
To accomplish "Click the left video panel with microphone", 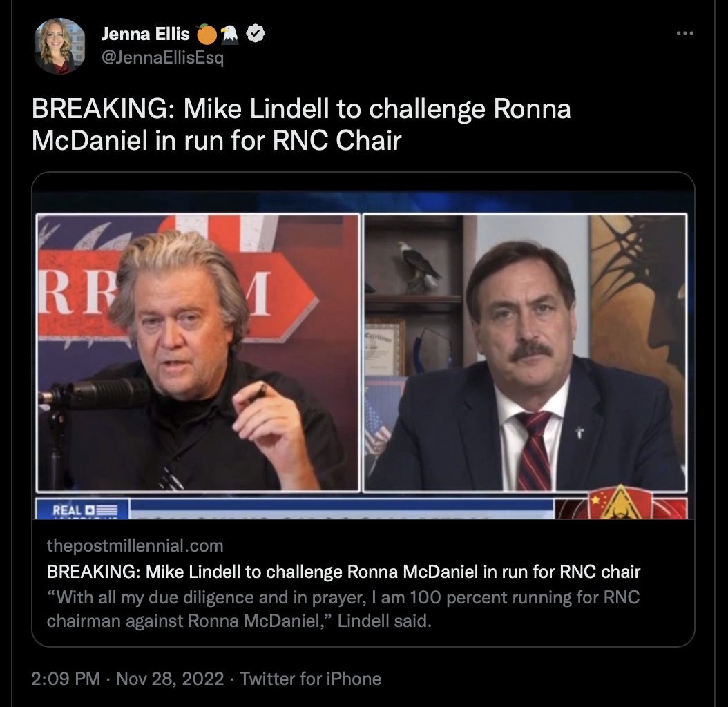I will click(x=198, y=352).
